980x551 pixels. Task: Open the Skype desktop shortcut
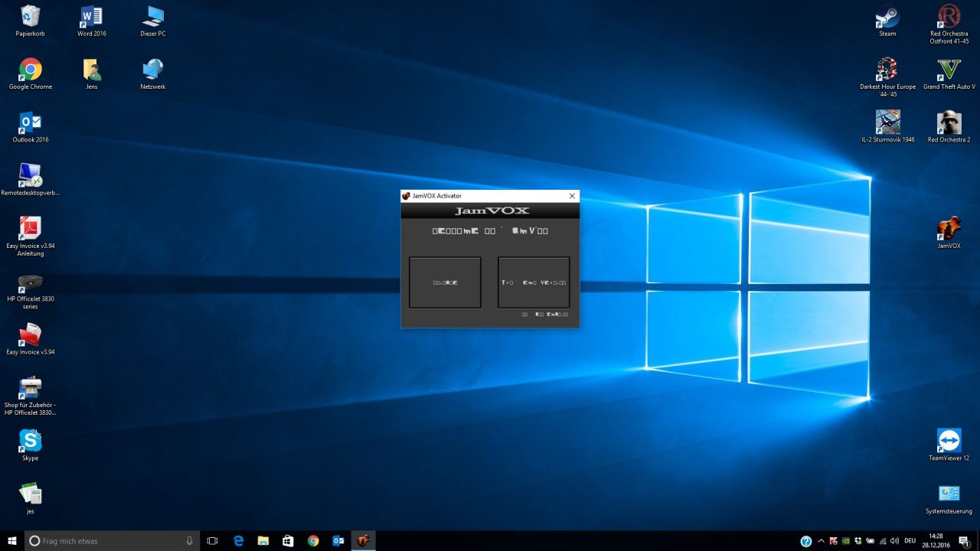(31, 445)
